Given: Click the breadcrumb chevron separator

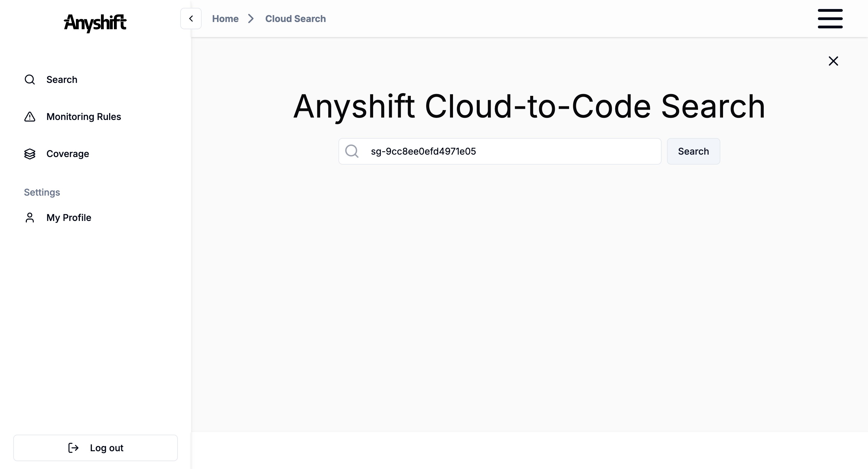Looking at the screenshot, I should coord(251,18).
